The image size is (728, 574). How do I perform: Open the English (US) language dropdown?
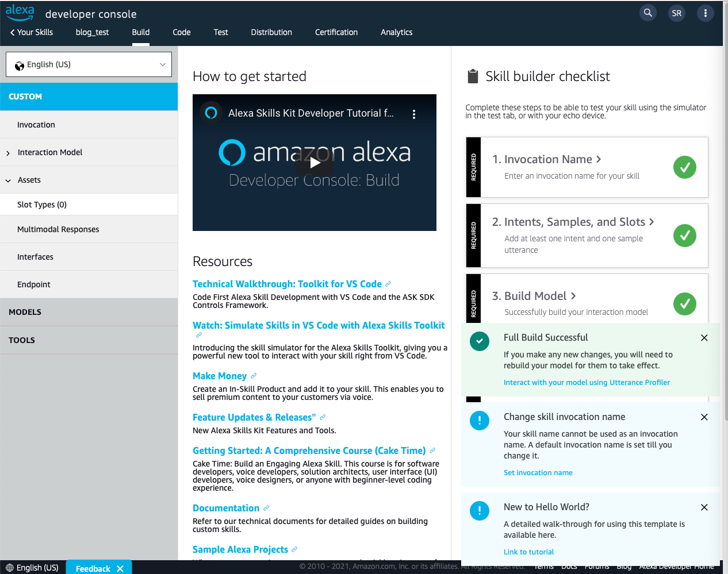point(89,64)
